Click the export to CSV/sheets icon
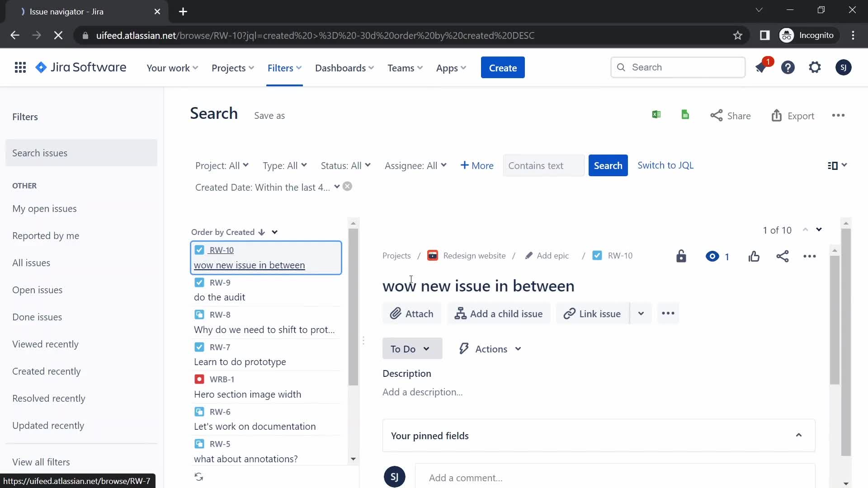 684,115
